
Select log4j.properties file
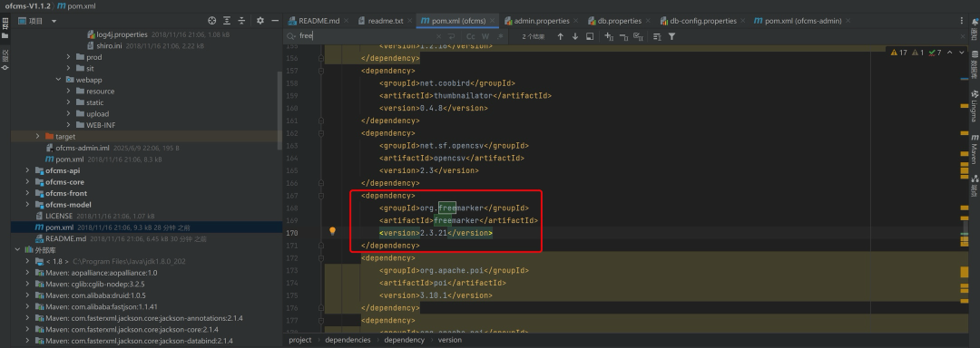coord(122,34)
